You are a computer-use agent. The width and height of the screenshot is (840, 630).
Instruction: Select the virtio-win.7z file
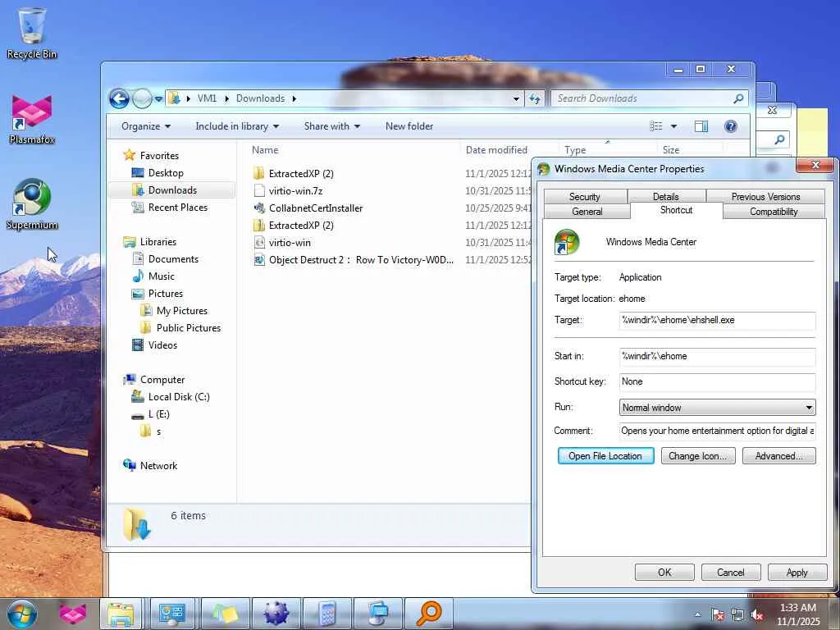(x=295, y=190)
